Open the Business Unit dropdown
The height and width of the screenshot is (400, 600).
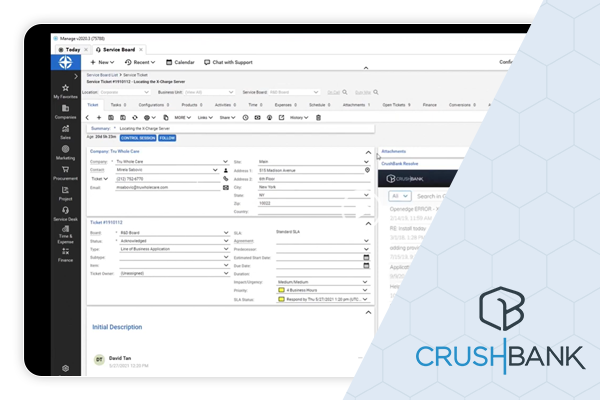209,92
